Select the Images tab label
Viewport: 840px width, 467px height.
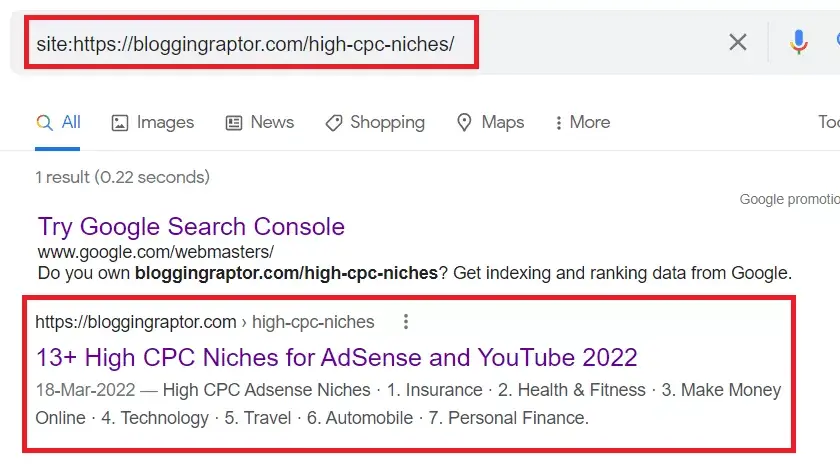165,123
